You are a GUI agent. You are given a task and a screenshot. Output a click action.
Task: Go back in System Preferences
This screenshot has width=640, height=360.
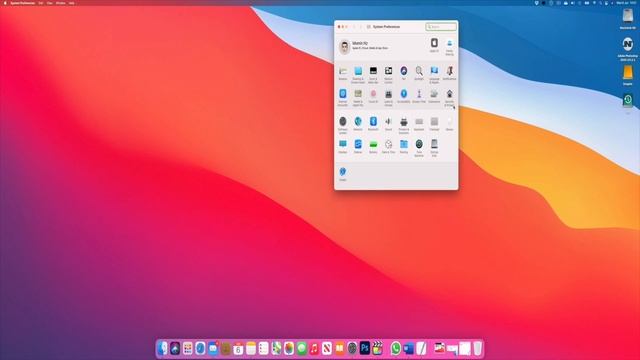354,27
